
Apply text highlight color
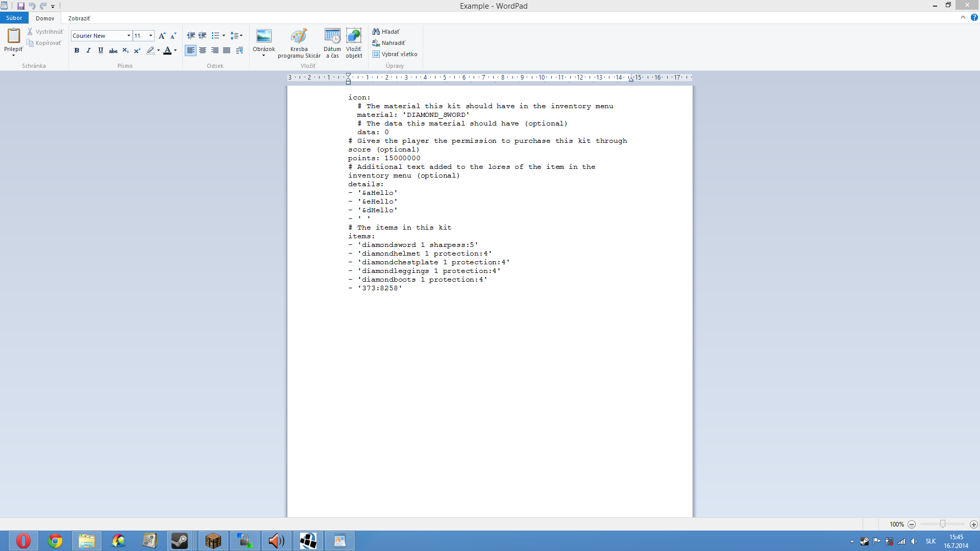click(150, 51)
